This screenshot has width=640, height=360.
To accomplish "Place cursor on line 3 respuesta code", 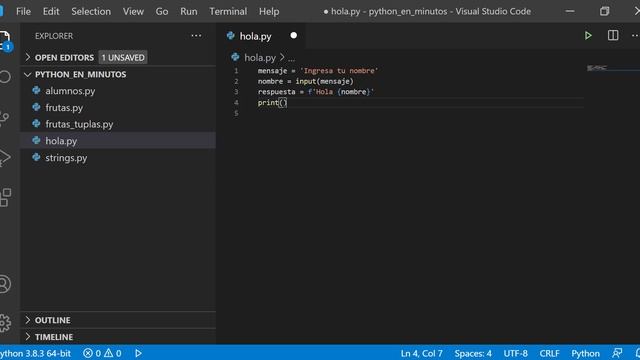I will (316, 92).
